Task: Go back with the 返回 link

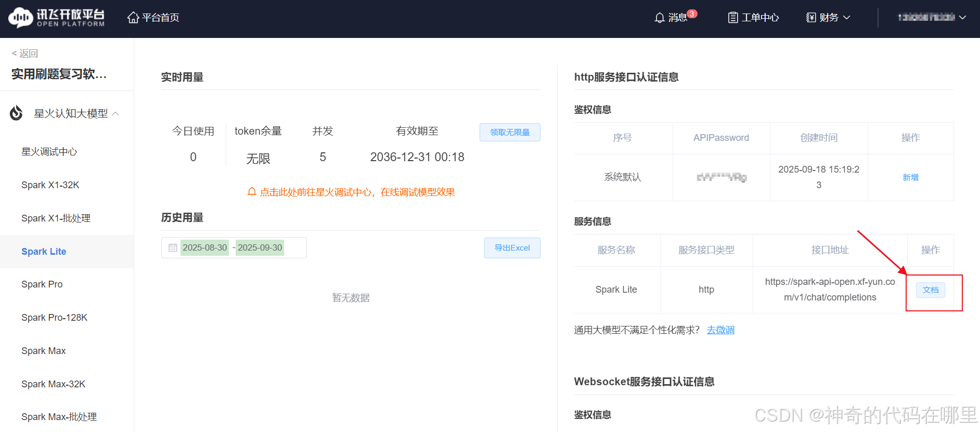Action: tap(25, 54)
